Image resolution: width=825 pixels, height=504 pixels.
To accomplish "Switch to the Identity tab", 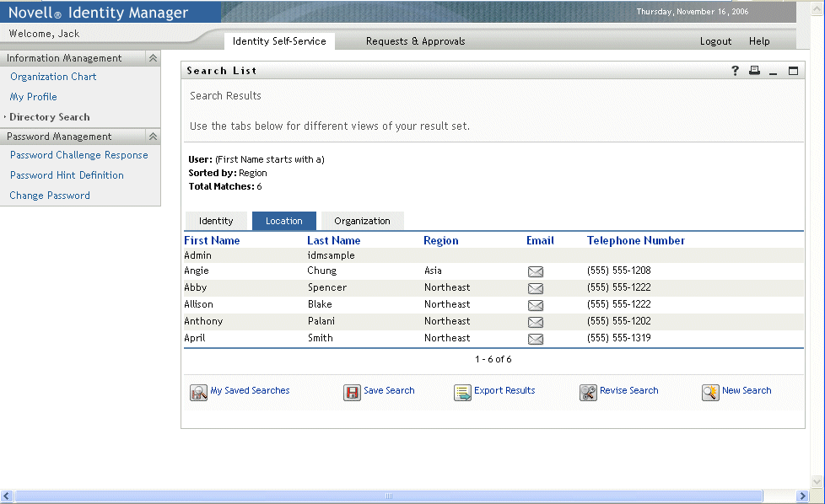I will coord(216,221).
